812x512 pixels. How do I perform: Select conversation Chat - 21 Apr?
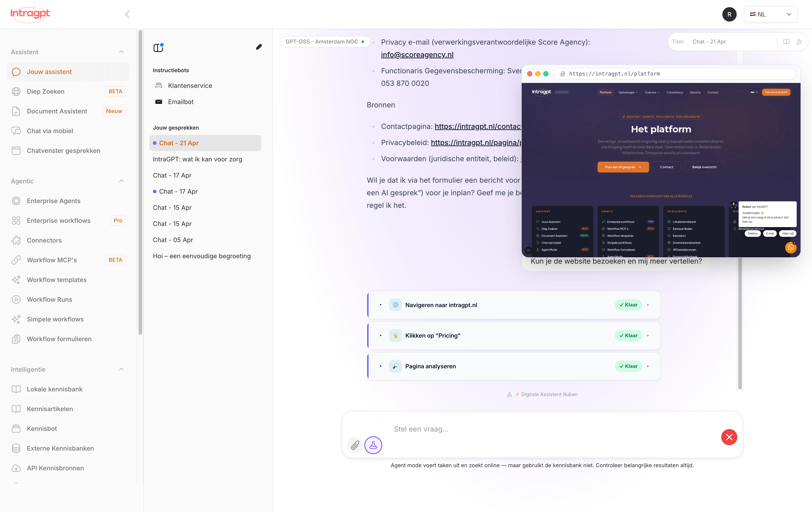(205, 143)
